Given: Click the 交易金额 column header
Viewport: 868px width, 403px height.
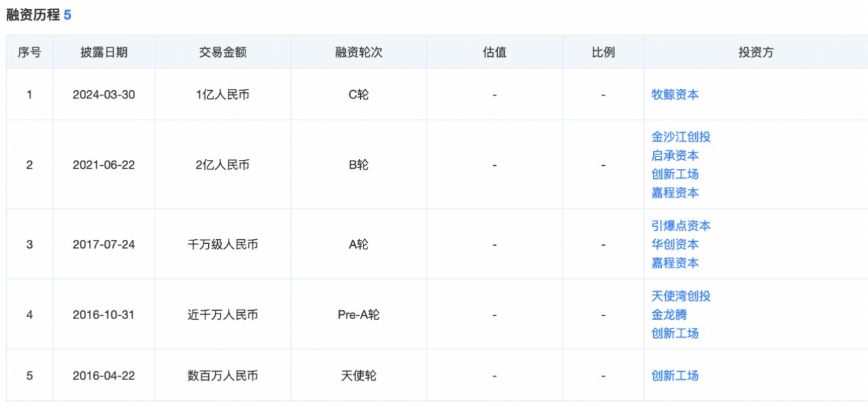Looking at the screenshot, I should [x=222, y=52].
